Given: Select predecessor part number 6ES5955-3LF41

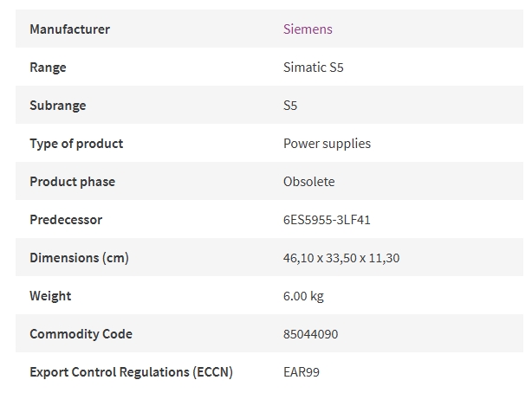Looking at the screenshot, I should coord(327,220).
